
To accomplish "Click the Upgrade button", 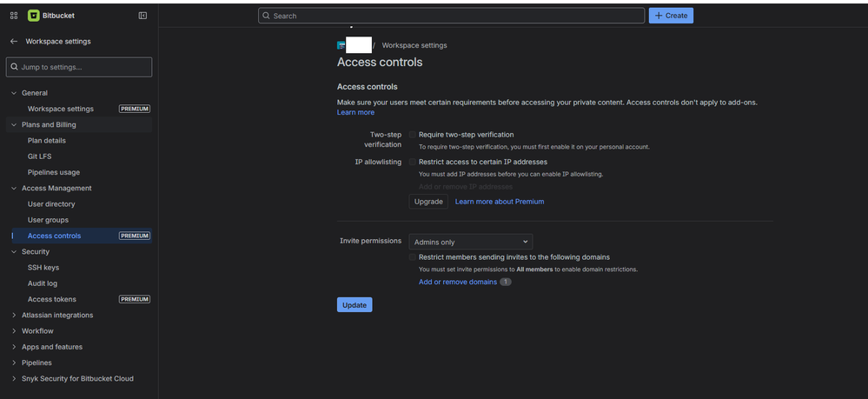I will [428, 202].
